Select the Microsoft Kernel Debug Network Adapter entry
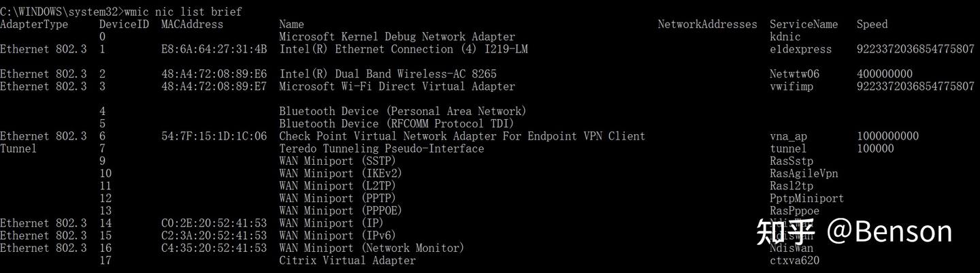Image resolution: width=980 pixels, height=273 pixels. [397, 37]
